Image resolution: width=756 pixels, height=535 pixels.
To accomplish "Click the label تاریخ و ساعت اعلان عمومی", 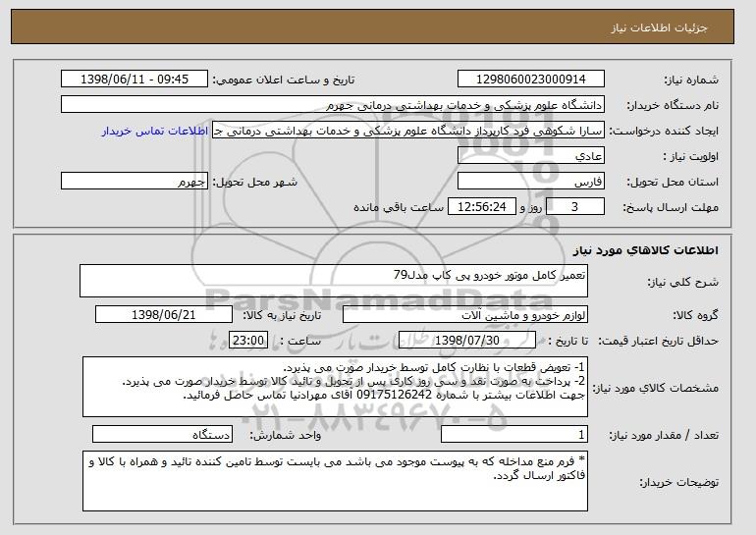I will (284, 80).
